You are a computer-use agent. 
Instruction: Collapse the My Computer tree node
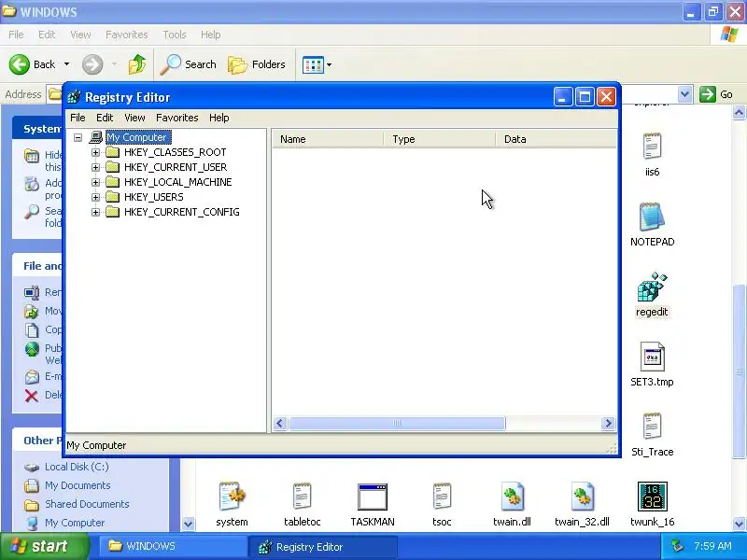click(78, 137)
